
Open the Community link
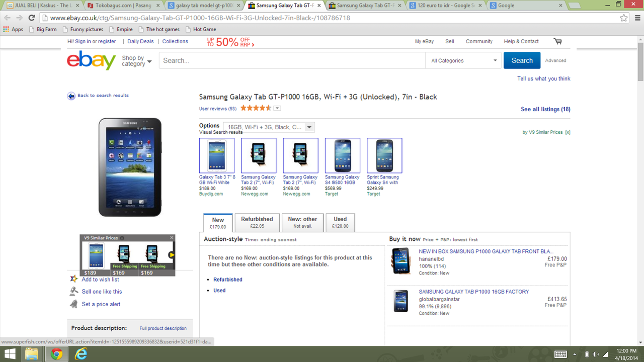(479, 41)
